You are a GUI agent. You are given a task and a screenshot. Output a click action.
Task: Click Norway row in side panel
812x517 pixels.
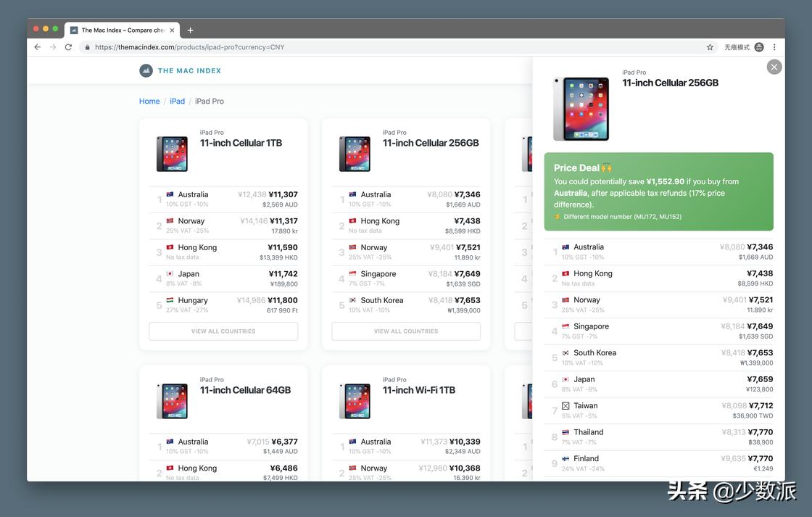point(659,305)
